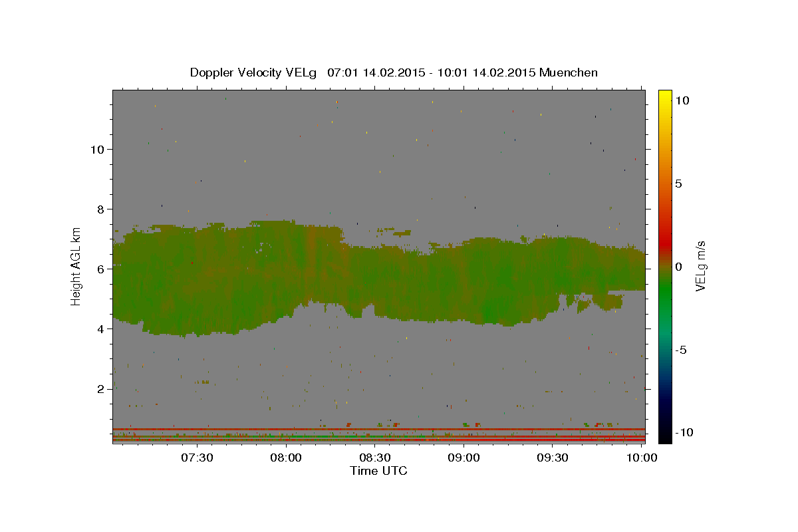
Task: Click the colorbar value -5
Action: click(680, 350)
